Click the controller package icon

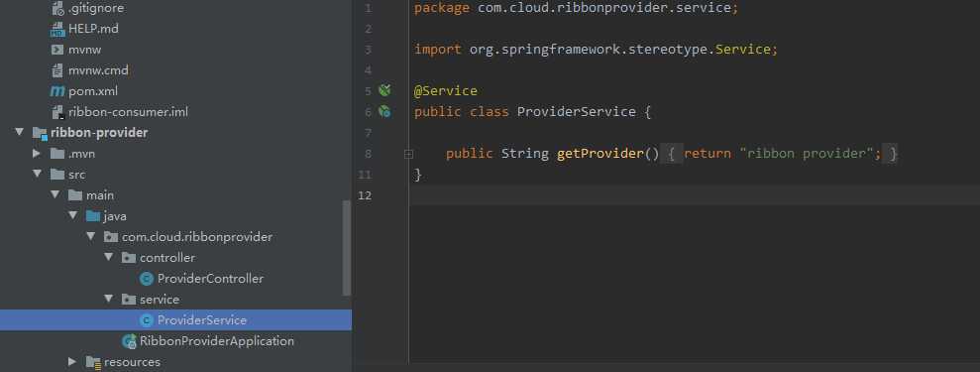click(129, 258)
